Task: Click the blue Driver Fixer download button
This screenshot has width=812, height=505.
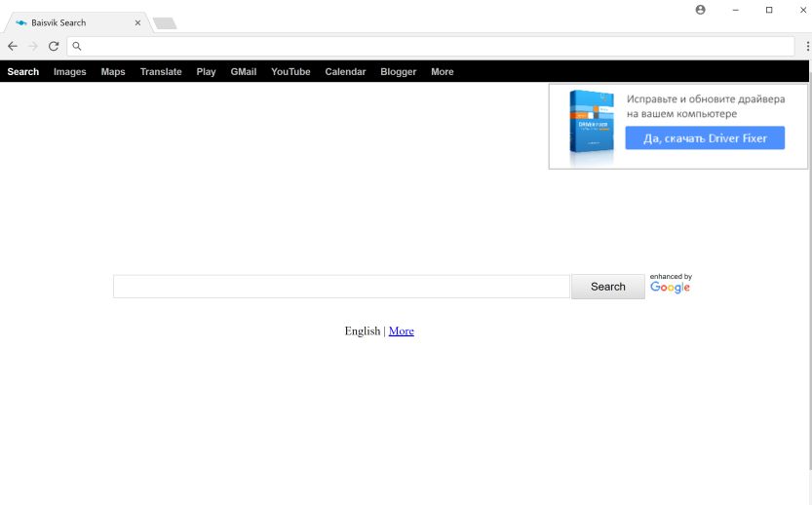Action: pos(705,138)
